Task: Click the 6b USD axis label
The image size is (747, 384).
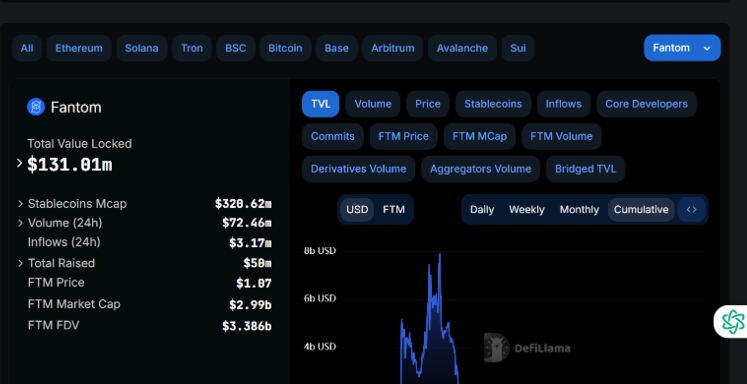Action: pyautogui.click(x=320, y=299)
